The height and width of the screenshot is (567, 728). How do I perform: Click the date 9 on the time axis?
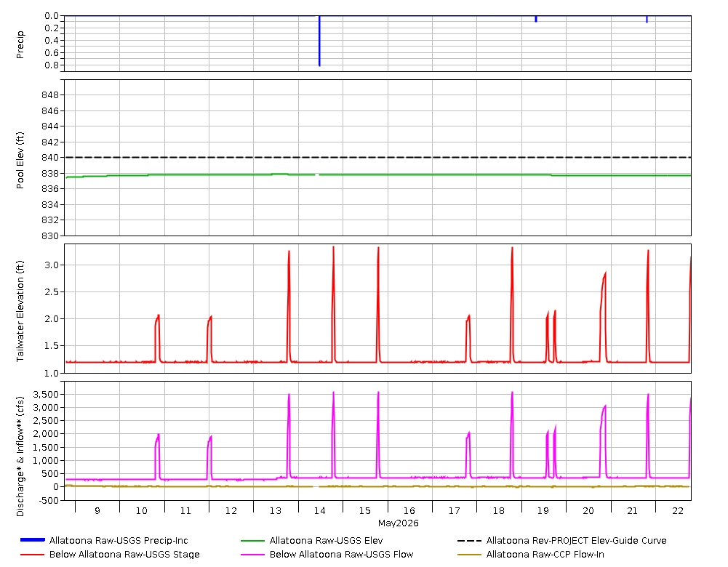[97, 511]
